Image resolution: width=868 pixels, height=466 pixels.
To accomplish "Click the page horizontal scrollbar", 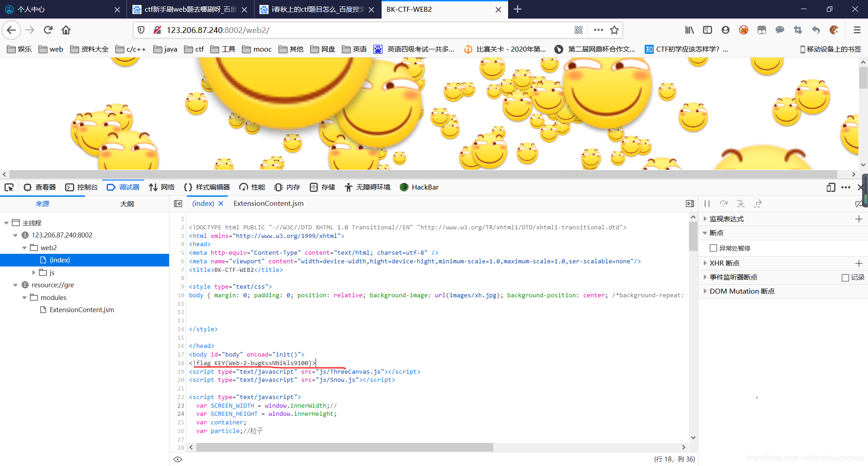I will pos(423,174).
